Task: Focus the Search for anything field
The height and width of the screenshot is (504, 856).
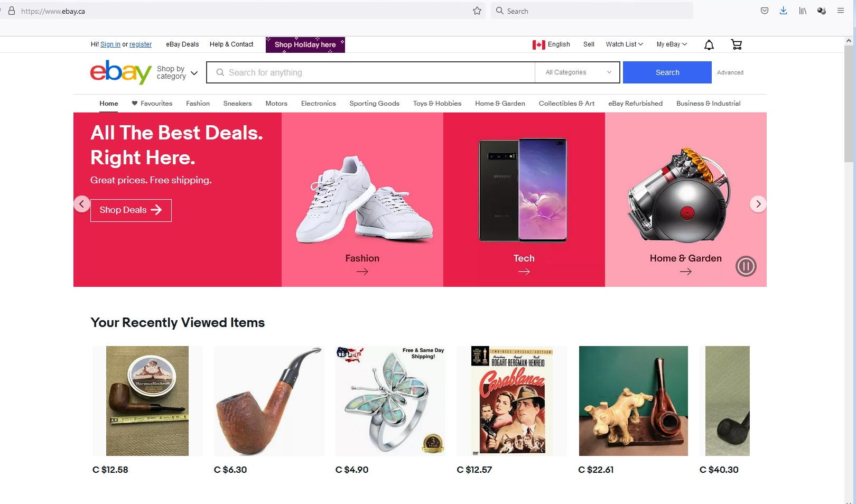Action: [x=371, y=72]
